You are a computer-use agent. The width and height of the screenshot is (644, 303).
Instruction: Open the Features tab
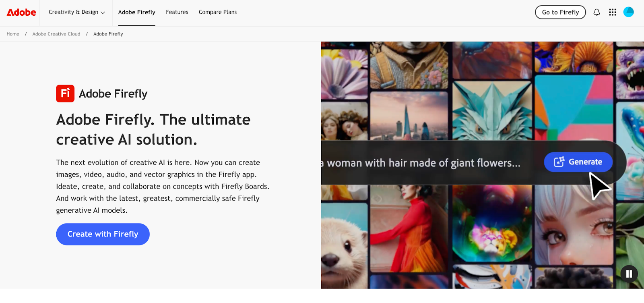(177, 12)
